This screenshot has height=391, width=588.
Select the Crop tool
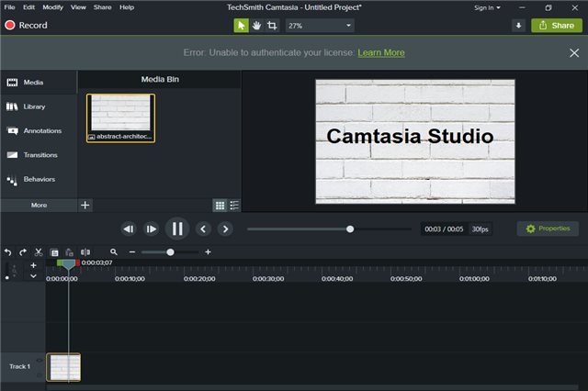[272, 26]
